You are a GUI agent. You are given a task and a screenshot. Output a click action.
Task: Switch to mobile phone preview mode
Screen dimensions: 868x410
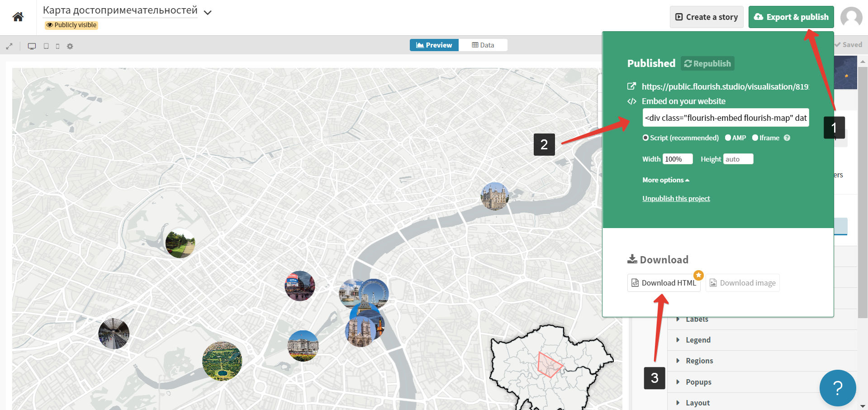pyautogui.click(x=57, y=46)
